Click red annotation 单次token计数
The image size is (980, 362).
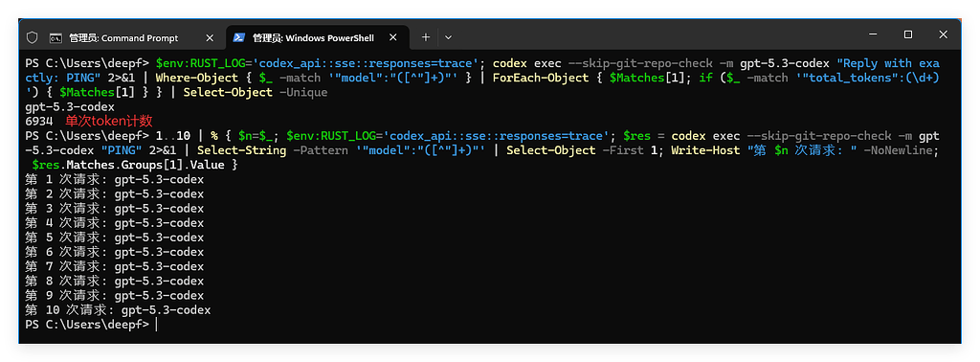(x=109, y=121)
